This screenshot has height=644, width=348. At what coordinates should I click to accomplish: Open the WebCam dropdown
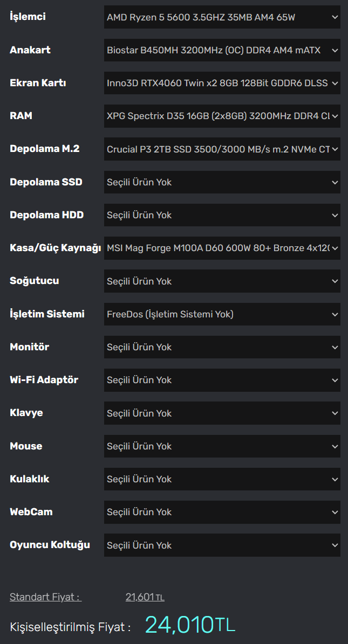222,512
